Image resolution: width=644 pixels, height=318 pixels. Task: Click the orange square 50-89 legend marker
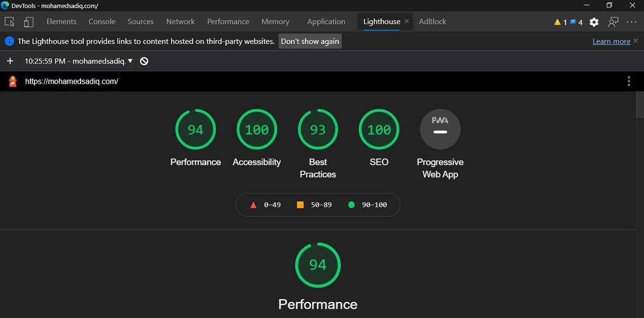pos(300,205)
